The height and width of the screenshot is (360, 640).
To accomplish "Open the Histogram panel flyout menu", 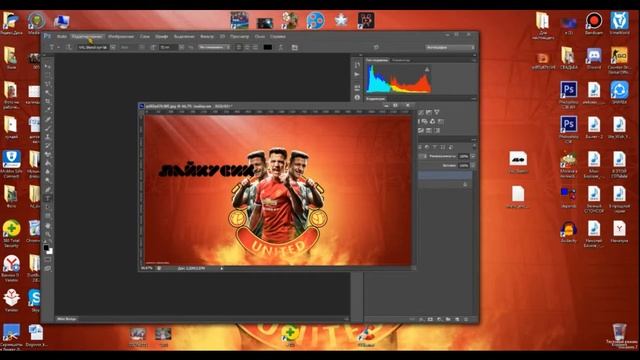I will (x=474, y=60).
